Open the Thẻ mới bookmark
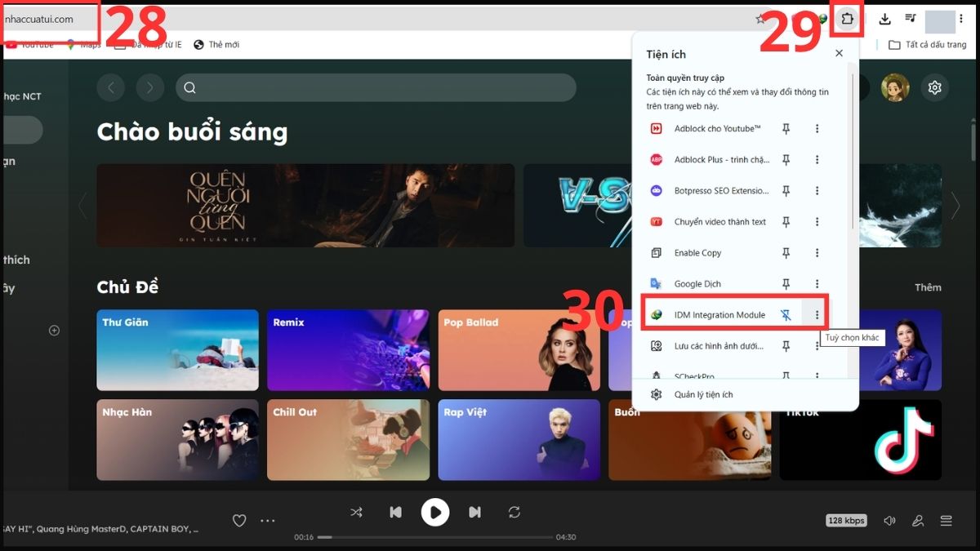This screenshot has width=980, height=551. (x=217, y=45)
